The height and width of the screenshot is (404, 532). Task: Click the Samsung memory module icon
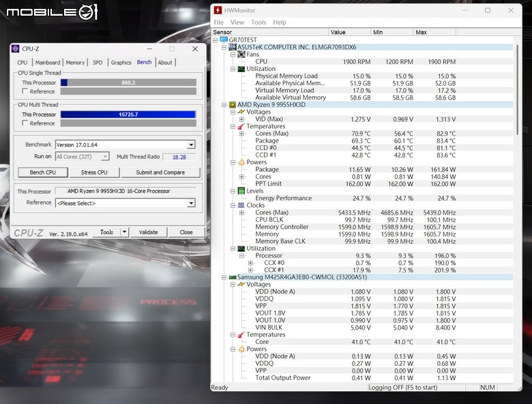click(x=233, y=277)
